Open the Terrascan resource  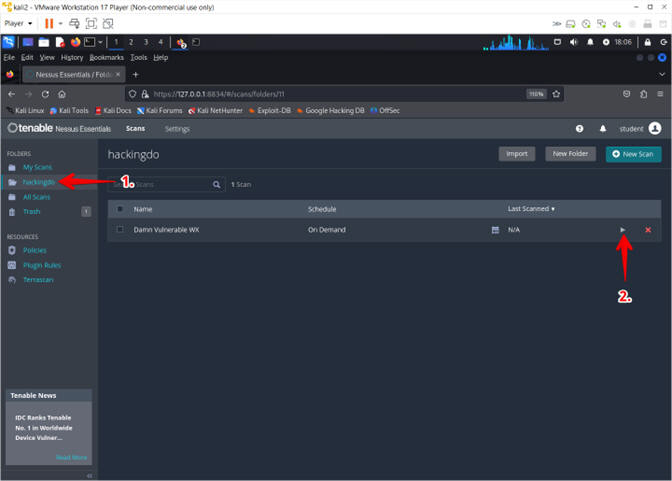(38, 280)
